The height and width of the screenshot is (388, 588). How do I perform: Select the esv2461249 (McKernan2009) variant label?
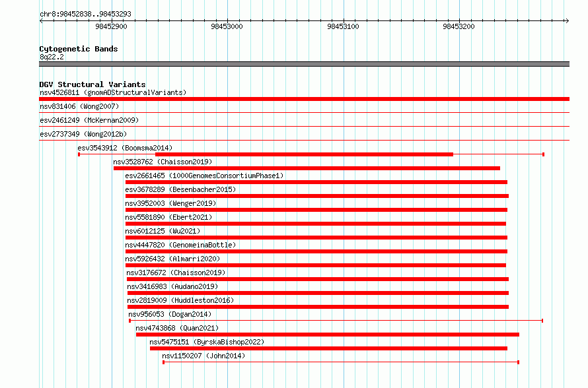89,120
